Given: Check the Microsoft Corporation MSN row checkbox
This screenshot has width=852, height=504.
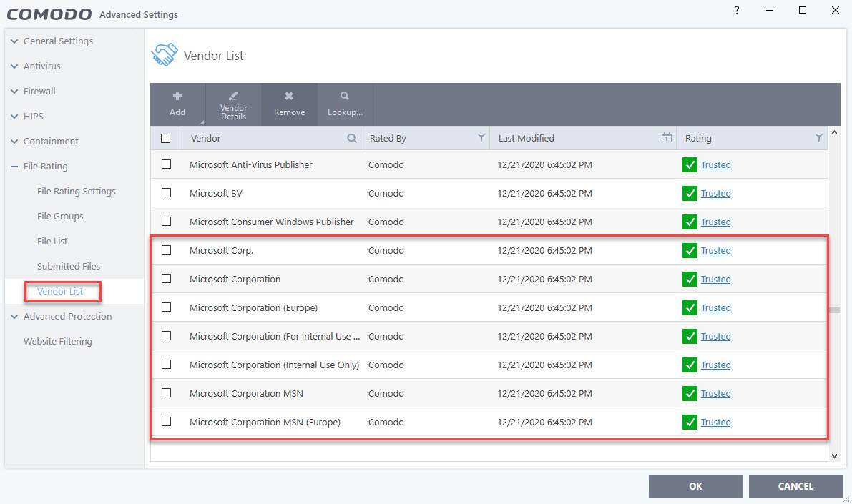Looking at the screenshot, I should [166, 392].
